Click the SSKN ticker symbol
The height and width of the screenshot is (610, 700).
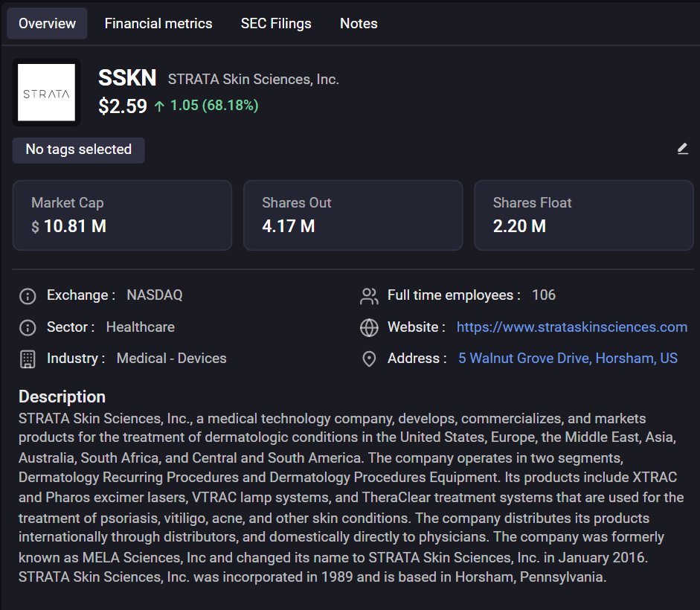pos(127,77)
